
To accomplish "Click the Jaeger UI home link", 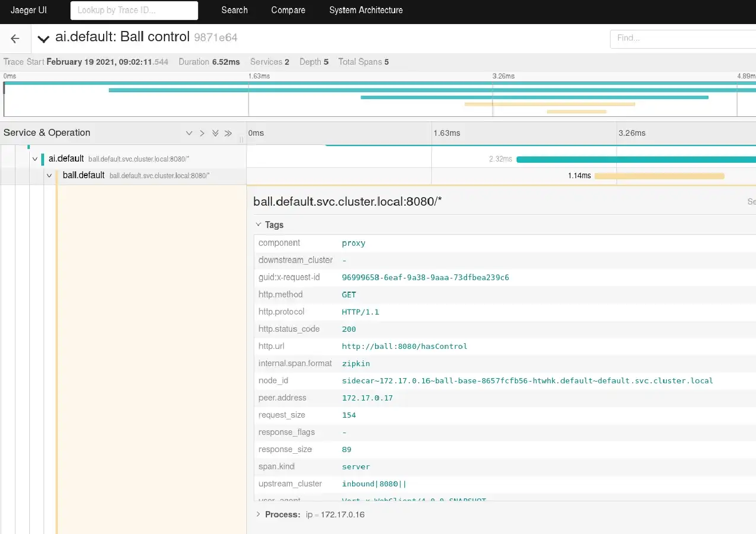I will 29,10.
